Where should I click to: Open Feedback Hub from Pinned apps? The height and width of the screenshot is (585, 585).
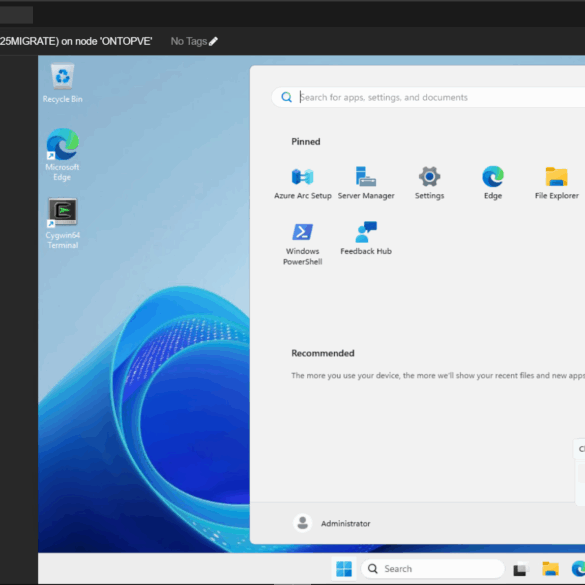coord(366,238)
